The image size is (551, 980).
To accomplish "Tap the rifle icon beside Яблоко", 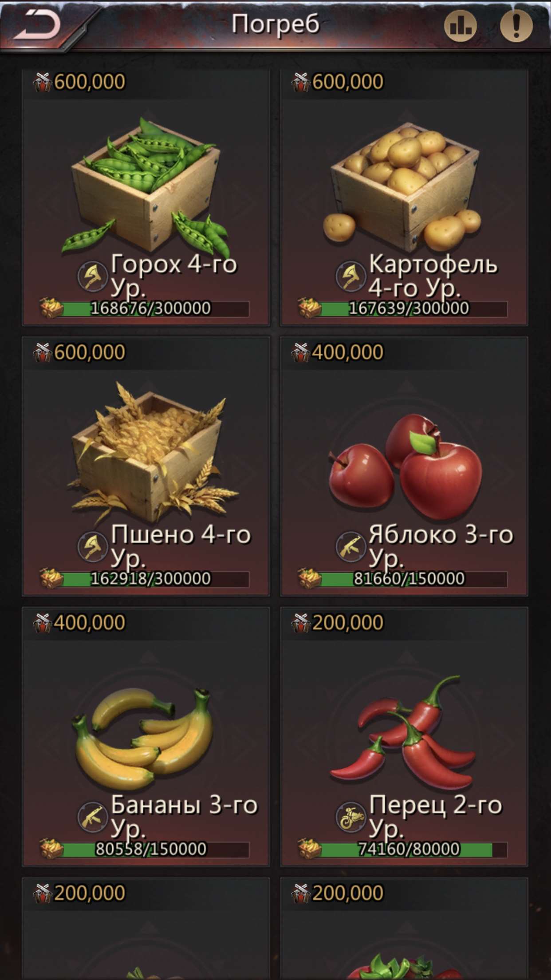I will tap(351, 547).
